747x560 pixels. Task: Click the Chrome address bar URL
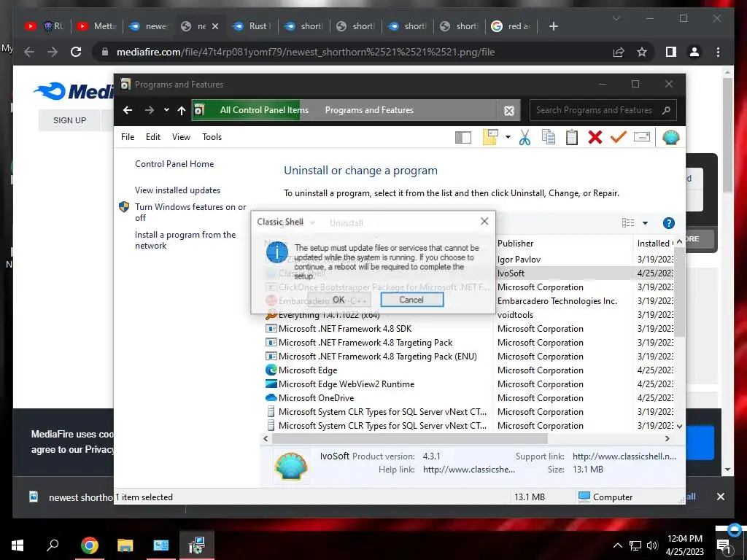[306, 52]
